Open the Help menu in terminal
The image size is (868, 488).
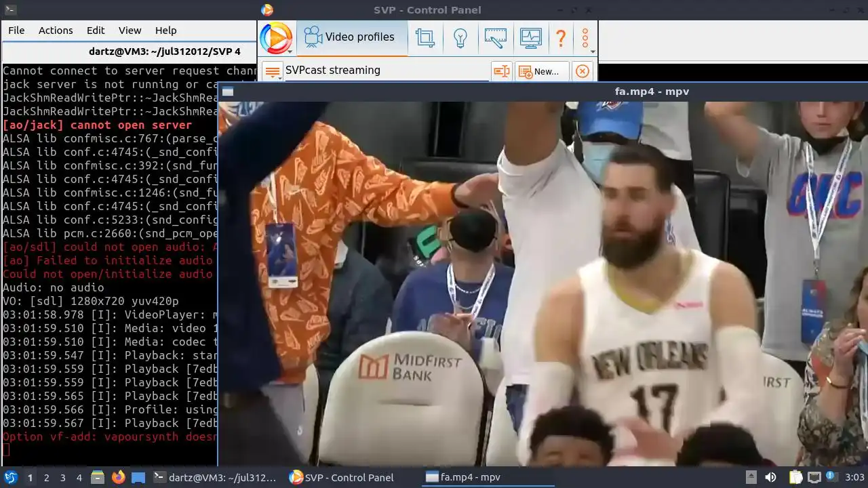click(x=166, y=30)
